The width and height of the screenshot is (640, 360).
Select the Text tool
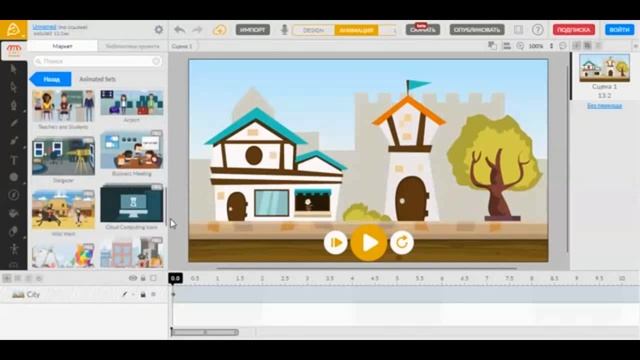tap(13, 160)
